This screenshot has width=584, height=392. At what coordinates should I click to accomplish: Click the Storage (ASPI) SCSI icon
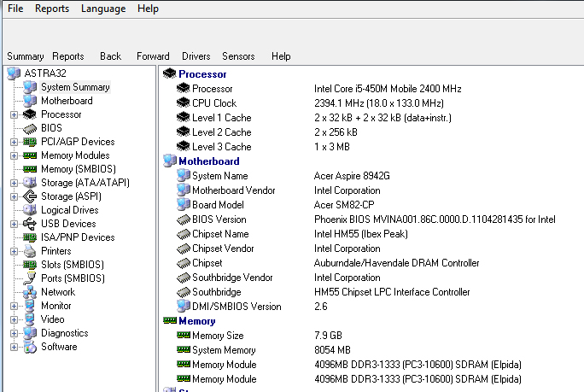30,196
